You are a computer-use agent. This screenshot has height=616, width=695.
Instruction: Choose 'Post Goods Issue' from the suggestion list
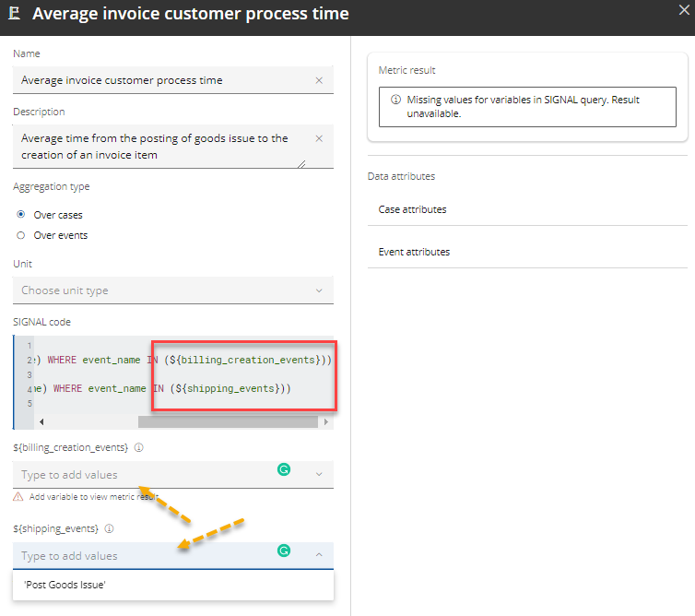click(x=173, y=585)
